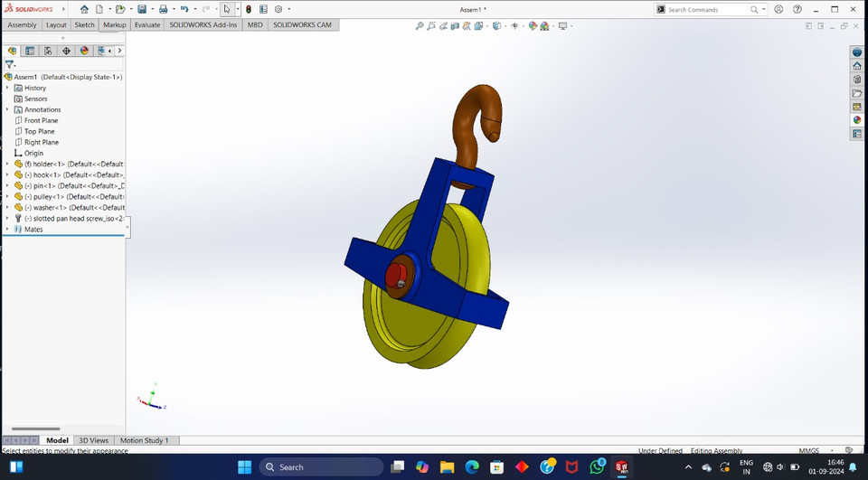Open the Motion Study 1 tab

(145, 441)
